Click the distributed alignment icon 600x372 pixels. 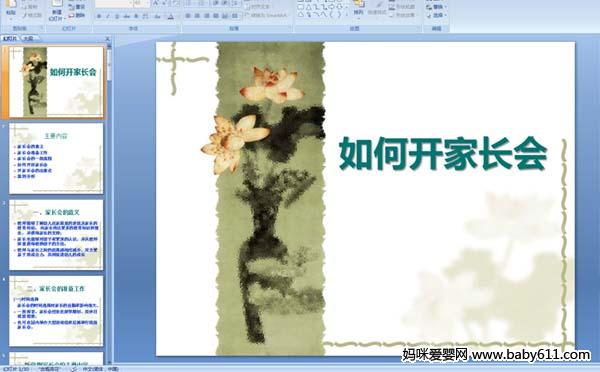click(x=225, y=16)
